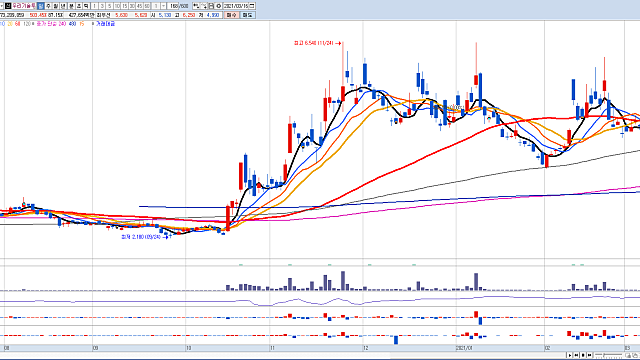Switch to monthly (월) chart period
The image size is (640, 360).
pos(56,6)
